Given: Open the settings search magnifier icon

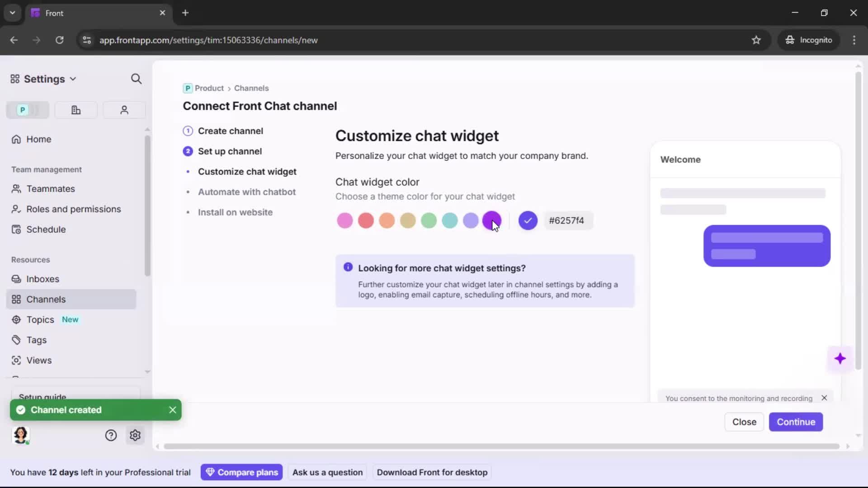Looking at the screenshot, I should pos(136,79).
